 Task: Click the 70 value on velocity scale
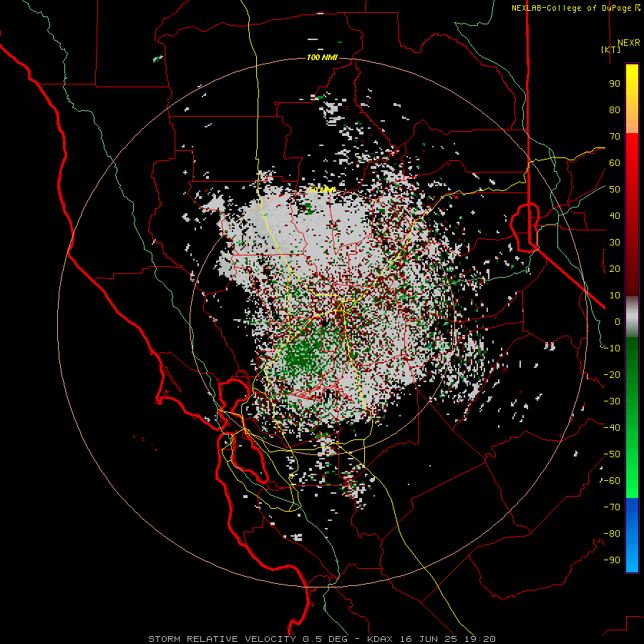pos(615,137)
